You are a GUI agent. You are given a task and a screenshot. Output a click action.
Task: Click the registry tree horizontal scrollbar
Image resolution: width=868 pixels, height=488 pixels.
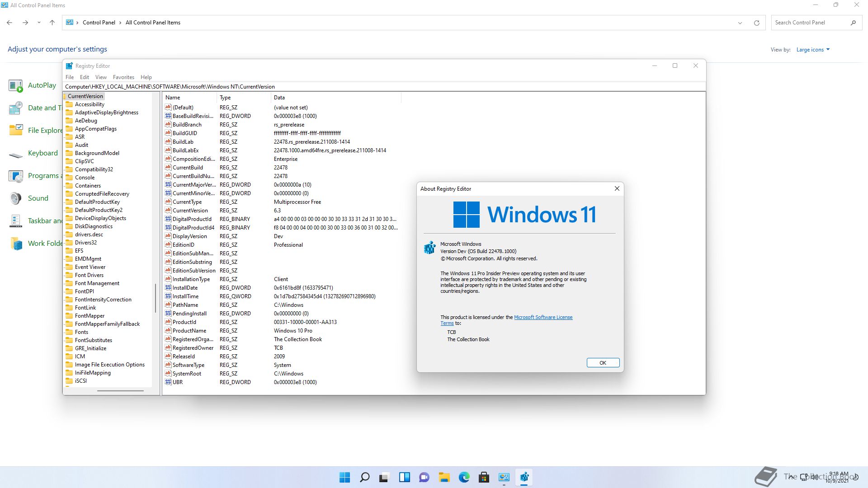point(120,391)
